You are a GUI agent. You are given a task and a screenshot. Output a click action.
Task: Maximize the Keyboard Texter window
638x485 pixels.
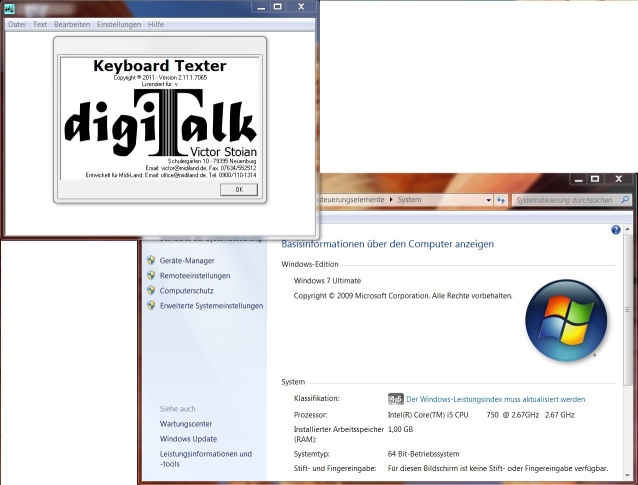tap(277, 7)
